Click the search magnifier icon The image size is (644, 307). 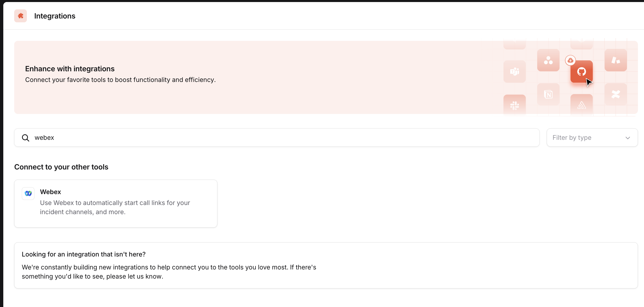click(x=26, y=138)
